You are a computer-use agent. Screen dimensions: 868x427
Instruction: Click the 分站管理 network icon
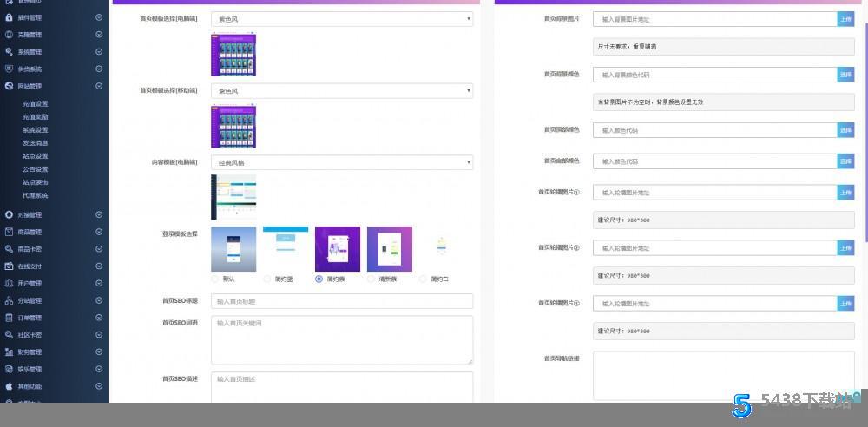tap(9, 301)
